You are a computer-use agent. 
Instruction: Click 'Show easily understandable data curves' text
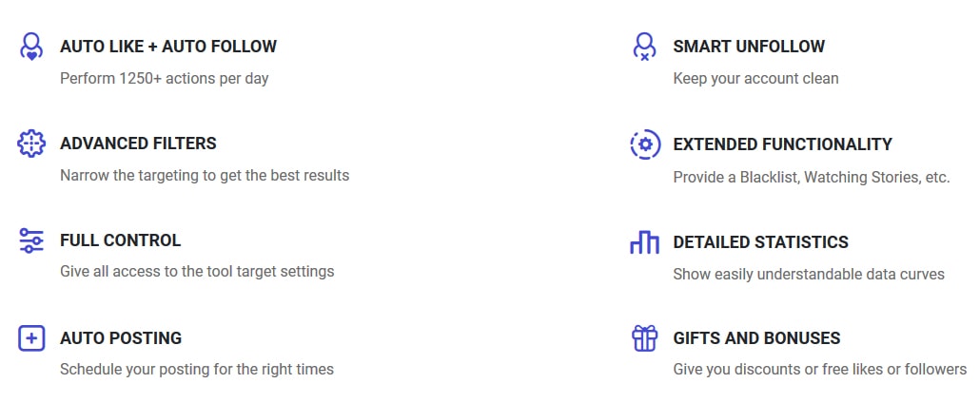pyautogui.click(x=809, y=275)
